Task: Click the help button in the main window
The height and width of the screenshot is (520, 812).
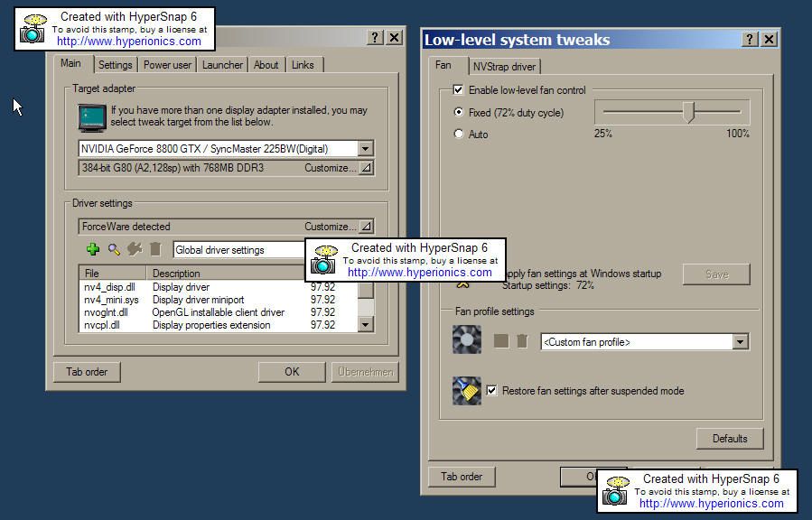Action: pos(375,37)
